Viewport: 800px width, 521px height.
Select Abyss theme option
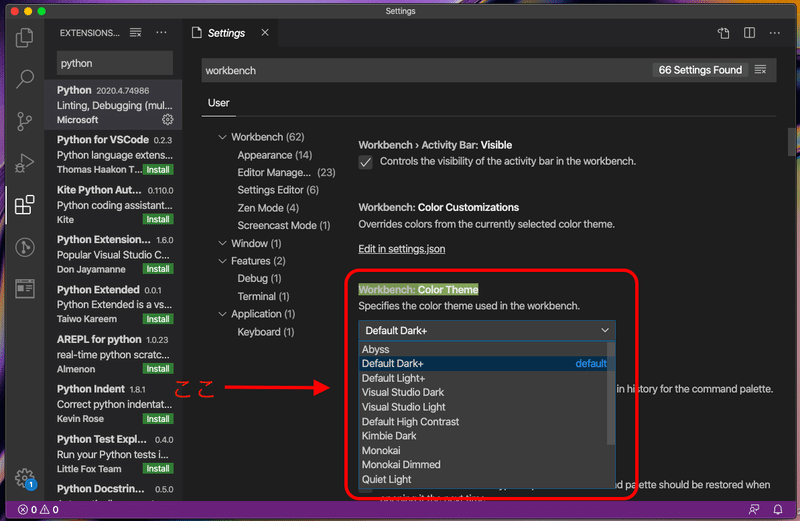pos(483,349)
